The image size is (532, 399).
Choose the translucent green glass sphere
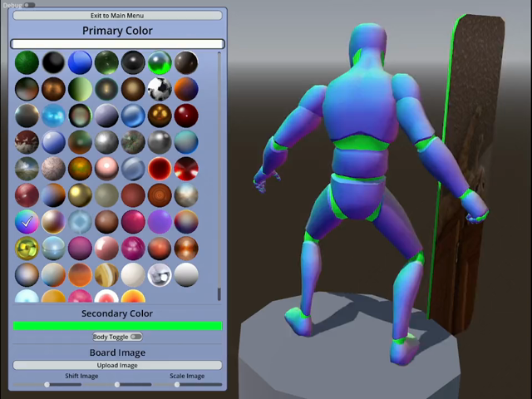point(106,62)
